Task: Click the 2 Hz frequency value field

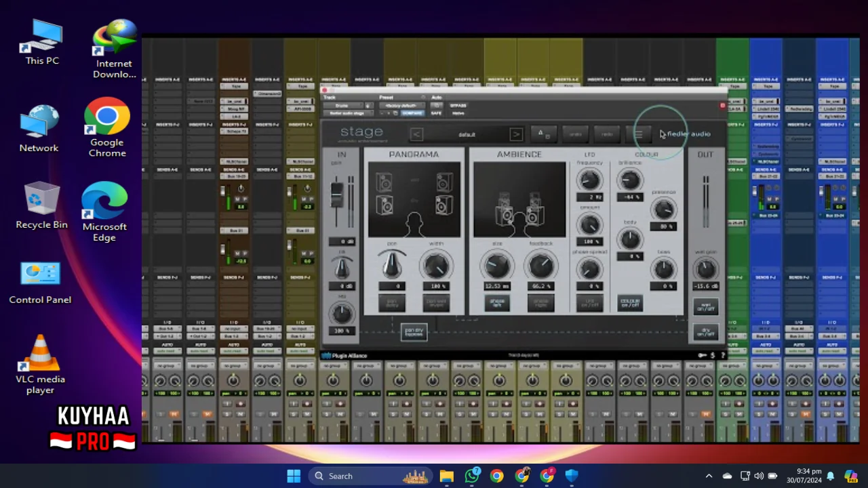Action: pos(589,197)
